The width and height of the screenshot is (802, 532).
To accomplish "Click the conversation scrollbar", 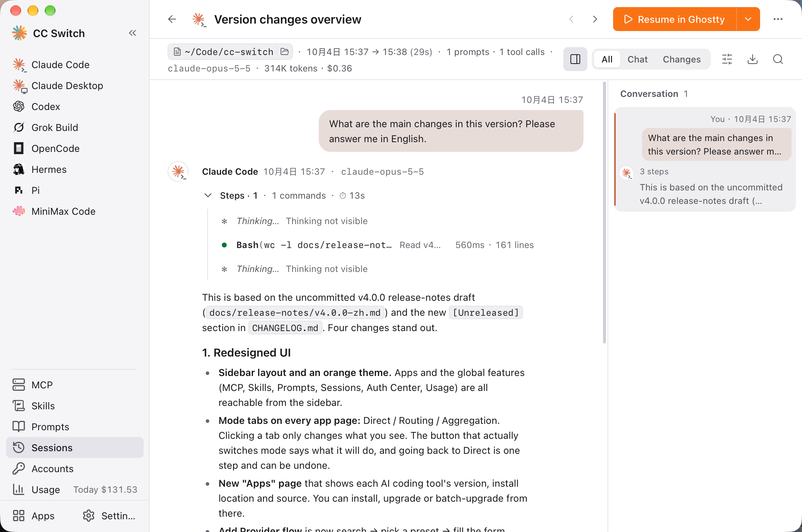I will click(x=604, y=213).
